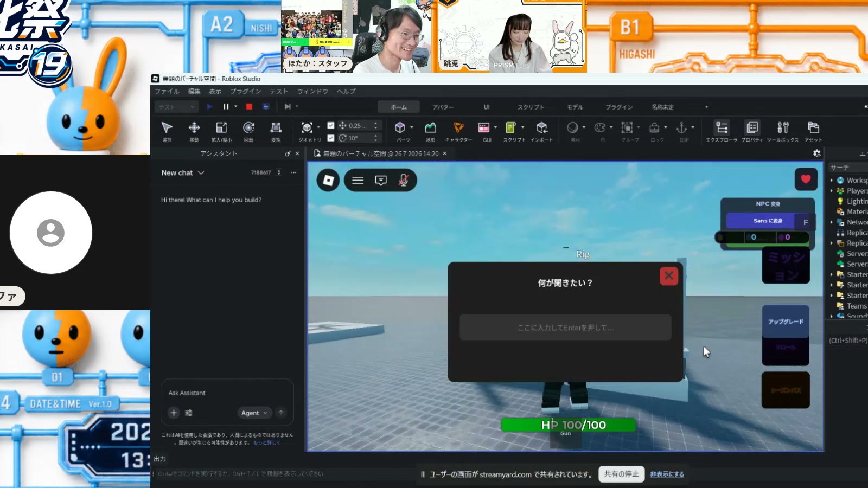868x488 pixels.
Task: Open the chat bubble icon in the viewport
Action: tap(381, 181)
